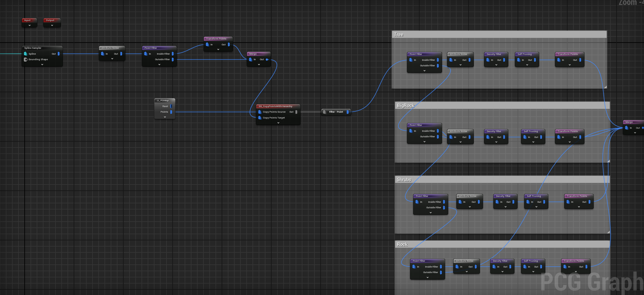Click the Tree comment box resize handle
644x295 pixels.
tap(605, 87)
